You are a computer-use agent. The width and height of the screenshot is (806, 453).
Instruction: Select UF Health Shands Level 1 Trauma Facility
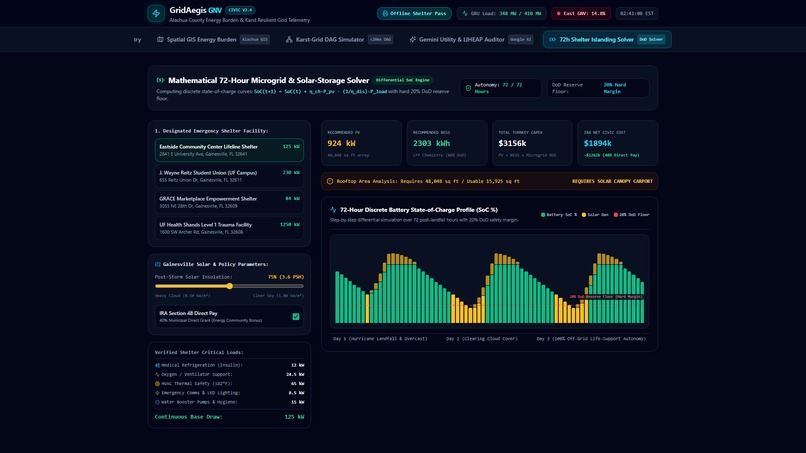pyautogui.click(x=229, y=228)
